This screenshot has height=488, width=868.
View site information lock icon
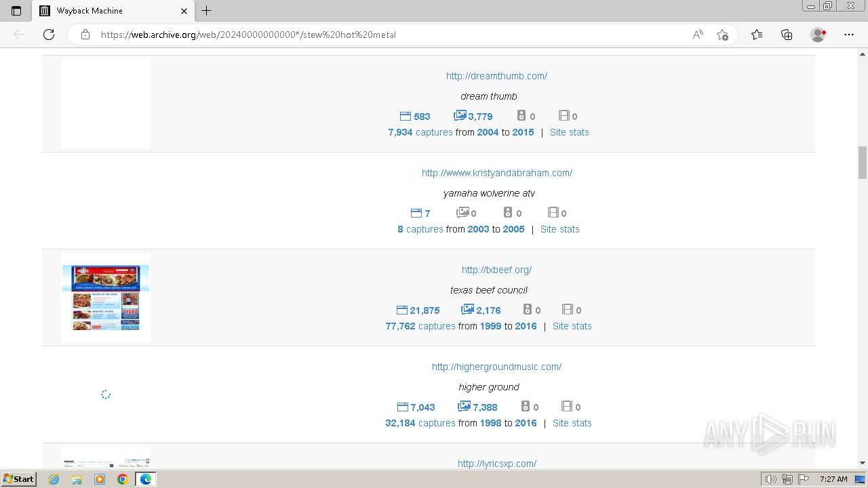click(x=85, y=35)
